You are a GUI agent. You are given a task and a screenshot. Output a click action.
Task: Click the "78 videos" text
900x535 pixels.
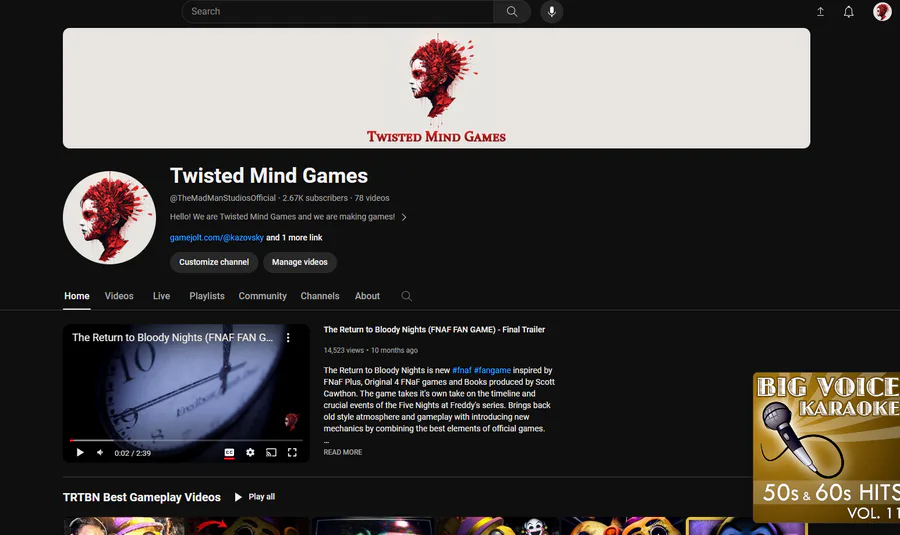coord(372,198)
